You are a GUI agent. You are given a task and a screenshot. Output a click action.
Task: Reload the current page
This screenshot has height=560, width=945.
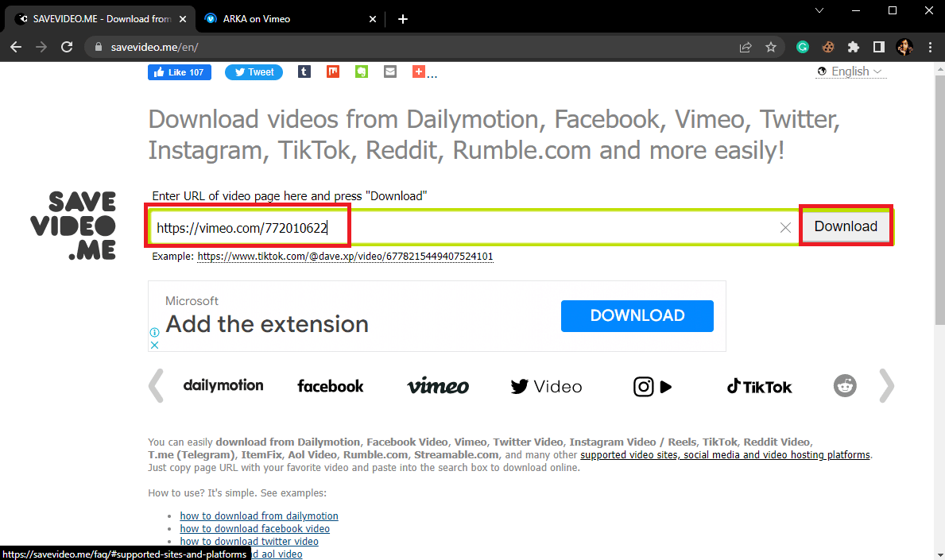(67, 47)
